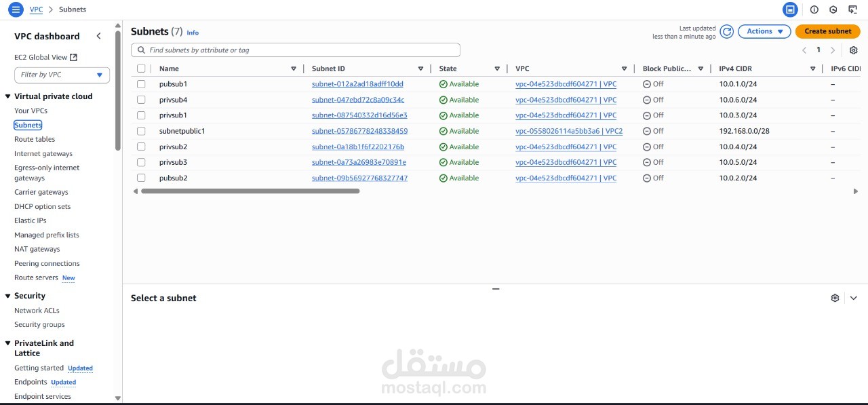
Task: Open Elastic IPs in sidebar
Action: [30, 220]
